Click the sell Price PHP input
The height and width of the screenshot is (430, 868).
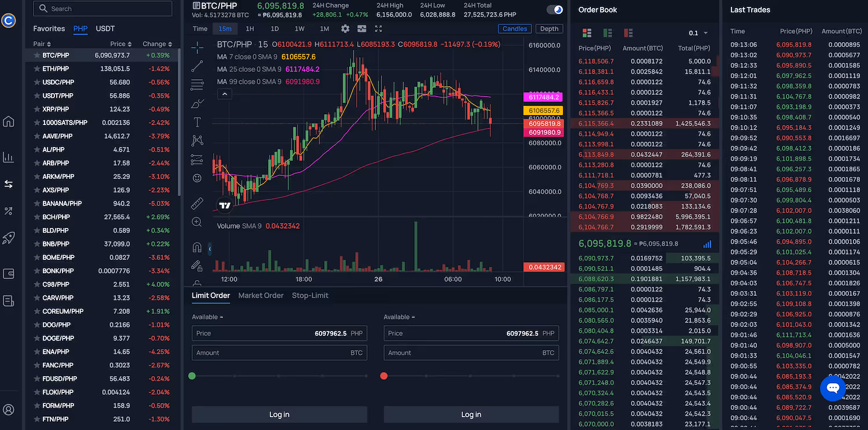coord(471,333)
